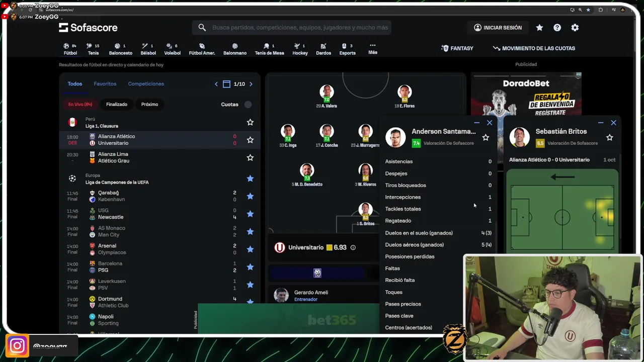Select the Tenis sport icon
This screenshot has width=644, height=362.
(93, 49)
